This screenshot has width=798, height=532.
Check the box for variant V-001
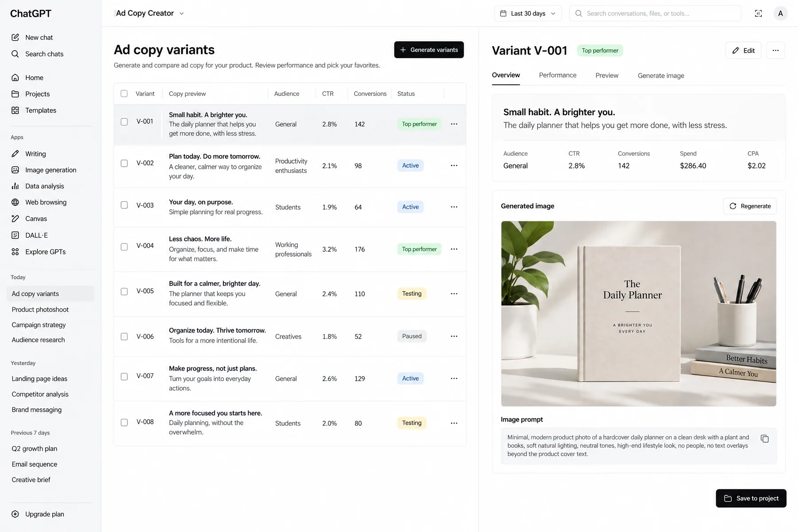124,121
